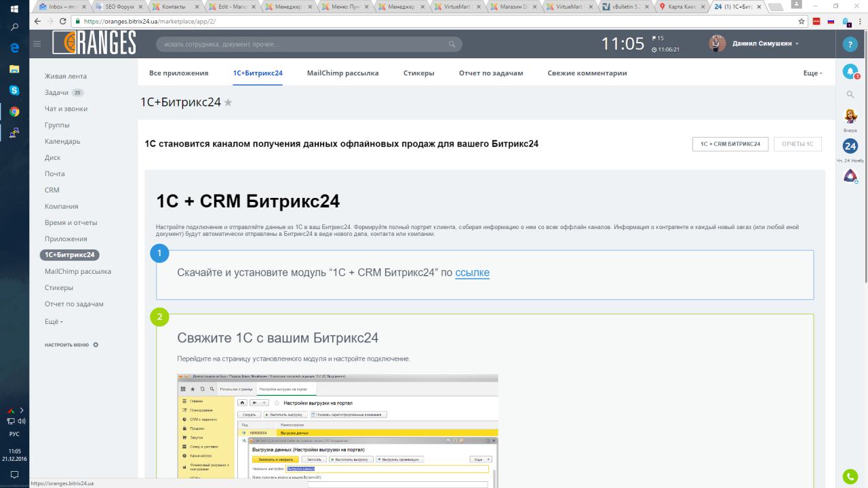Open the Bitrix24 '24' chat entry
The height and width of the screenshot is (488, 868).
click(x=850, y=146)
